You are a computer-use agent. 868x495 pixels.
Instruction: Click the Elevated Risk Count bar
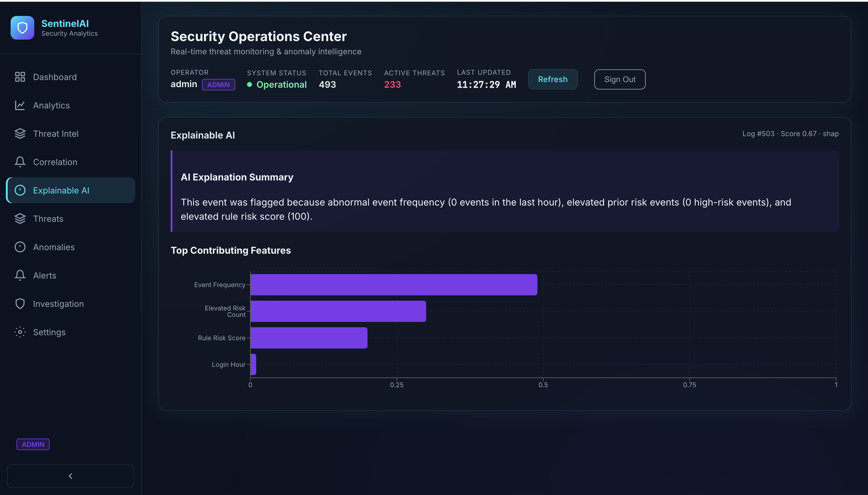point(338,311)
